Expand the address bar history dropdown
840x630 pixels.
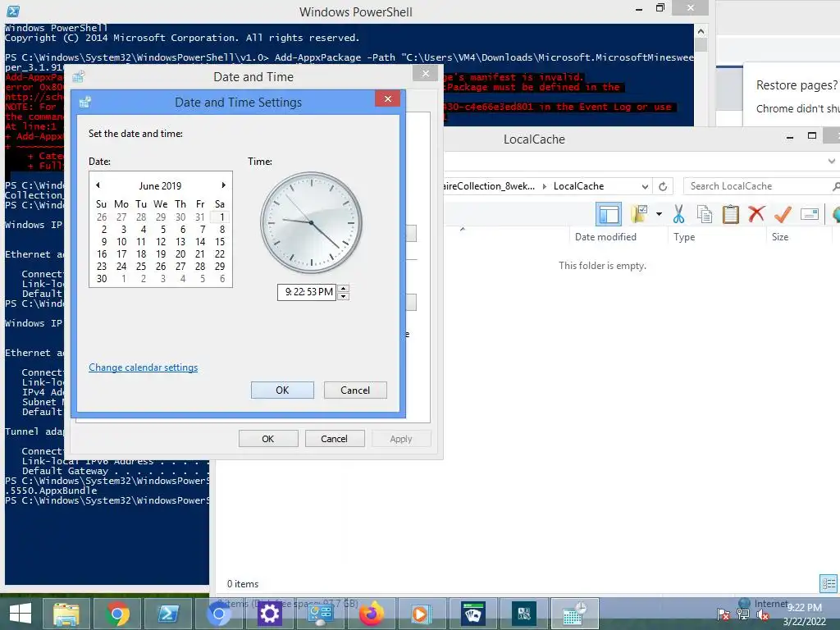[645, 186]
